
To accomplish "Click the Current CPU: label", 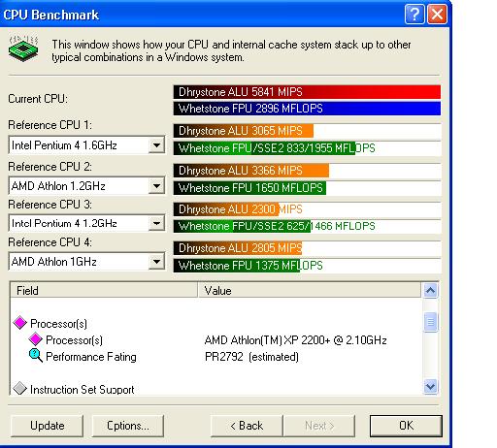I will tap(38, 99).
